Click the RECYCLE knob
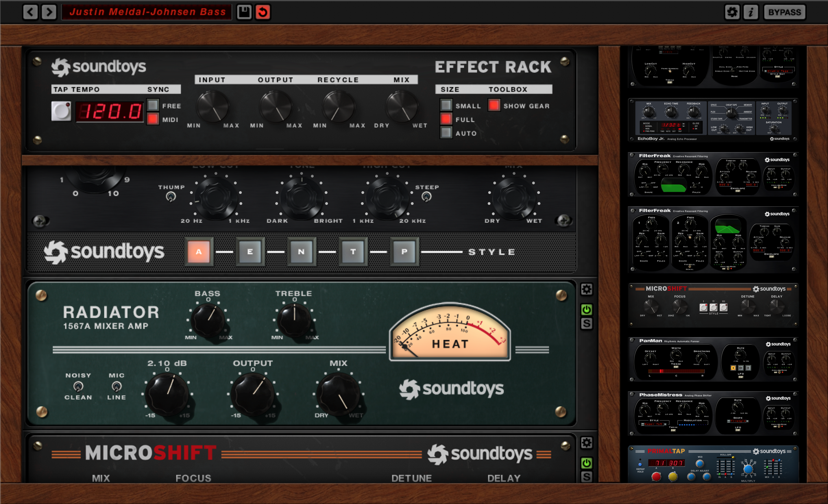This screenshot has height=504, width=828. pyautogui.click(x=339, y=107)
